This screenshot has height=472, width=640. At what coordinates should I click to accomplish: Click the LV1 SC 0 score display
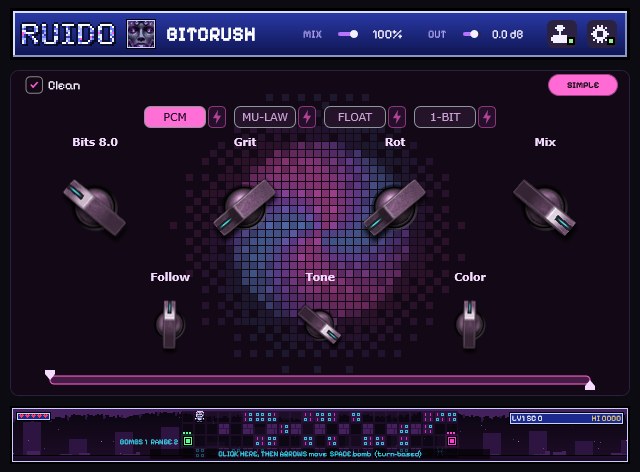pos(527,418)
